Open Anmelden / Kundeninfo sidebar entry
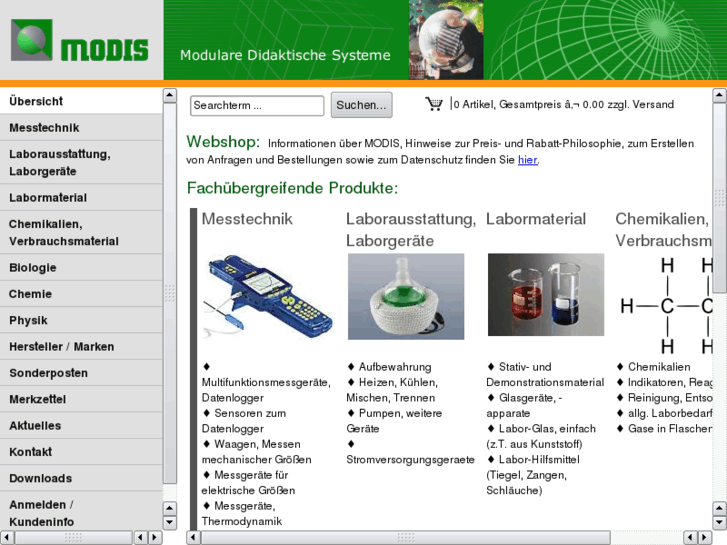This screenshot has width=727, height=545. (x=81, y=513)
